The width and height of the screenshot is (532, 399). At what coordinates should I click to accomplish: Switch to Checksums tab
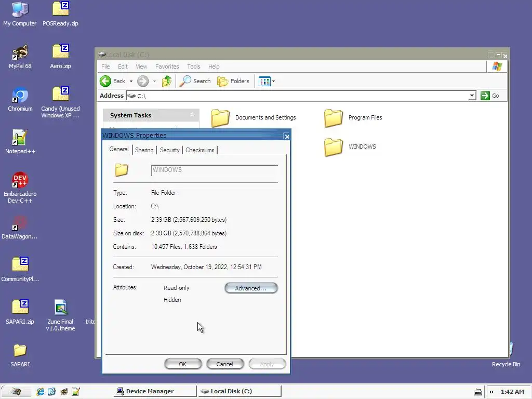(x=200, y=150)
